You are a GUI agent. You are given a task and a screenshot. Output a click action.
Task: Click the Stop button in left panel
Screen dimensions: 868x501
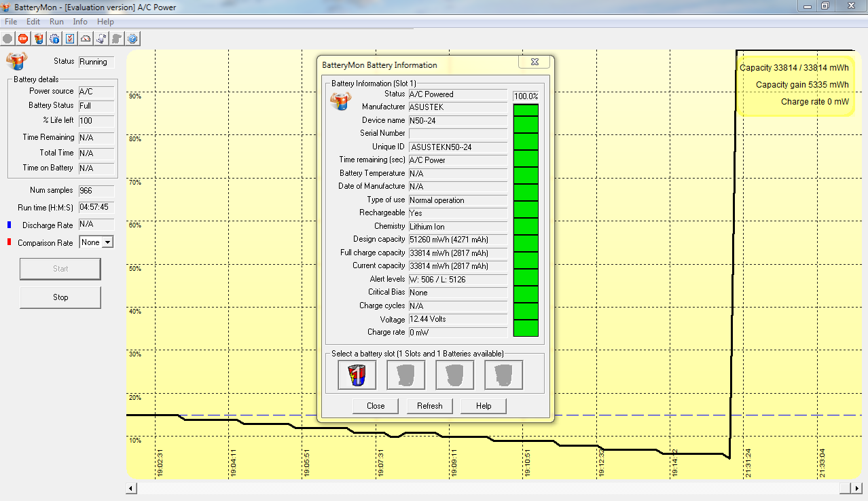60,297
